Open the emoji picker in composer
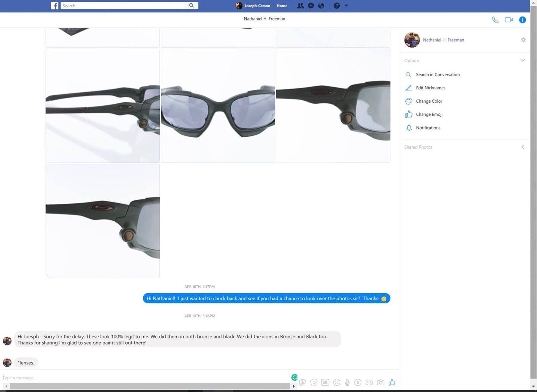The height and width of the screenshot is (392, 537). click(x=337, y=382)
